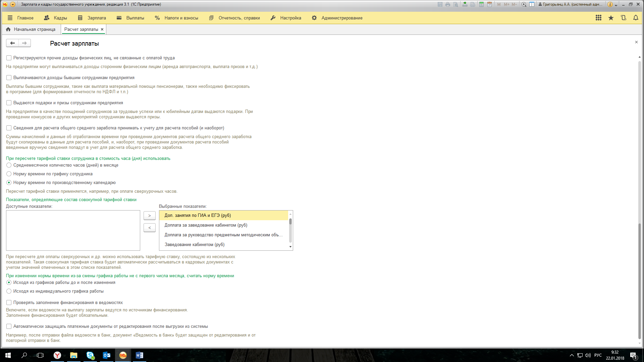The width and height of the screenshot is (644, 362).
Task: Select Исходя из индивидуального графика работы
Action: point(9,291)
